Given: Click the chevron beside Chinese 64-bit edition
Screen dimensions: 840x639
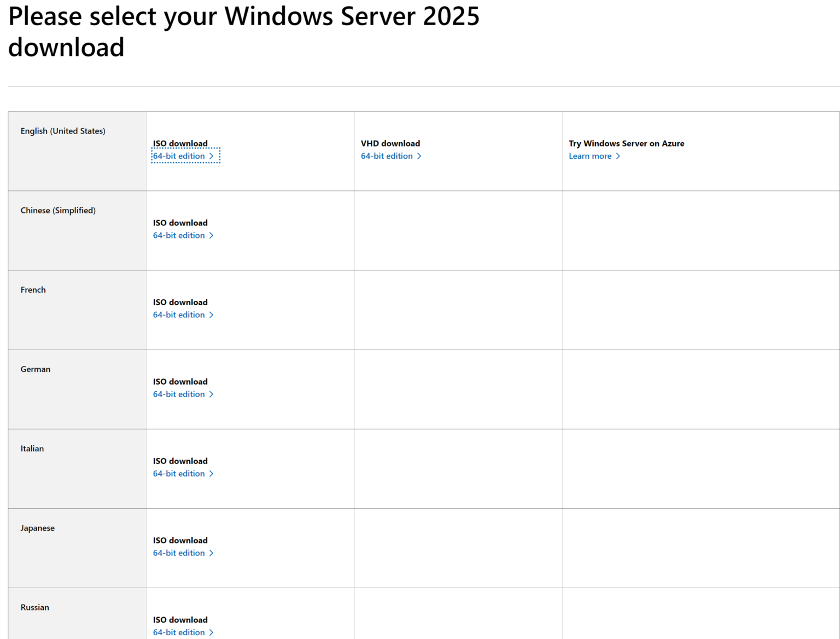Looking at the screenshot, I should [x=212, y=235].
